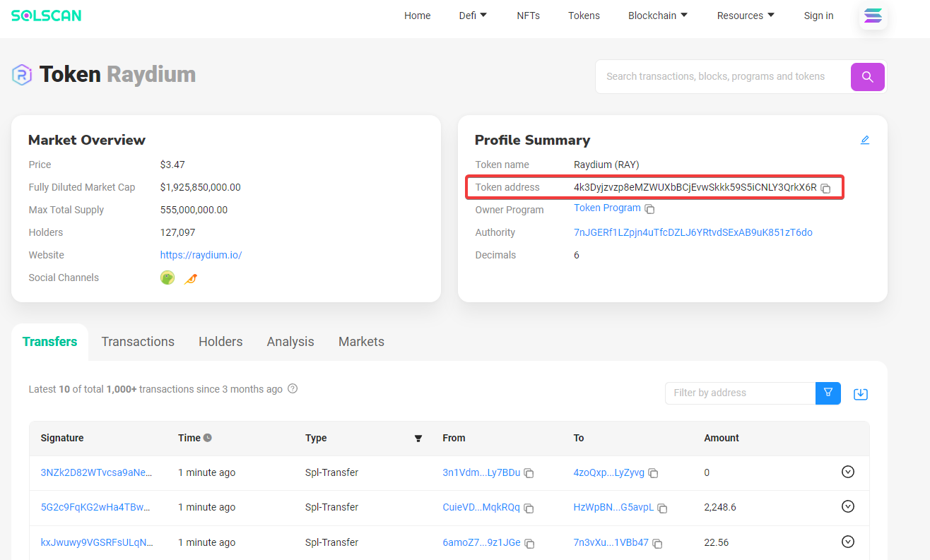Copy the Token Program address icon
Viewport: 930px width, 560px height.
(x=649, y=209)
